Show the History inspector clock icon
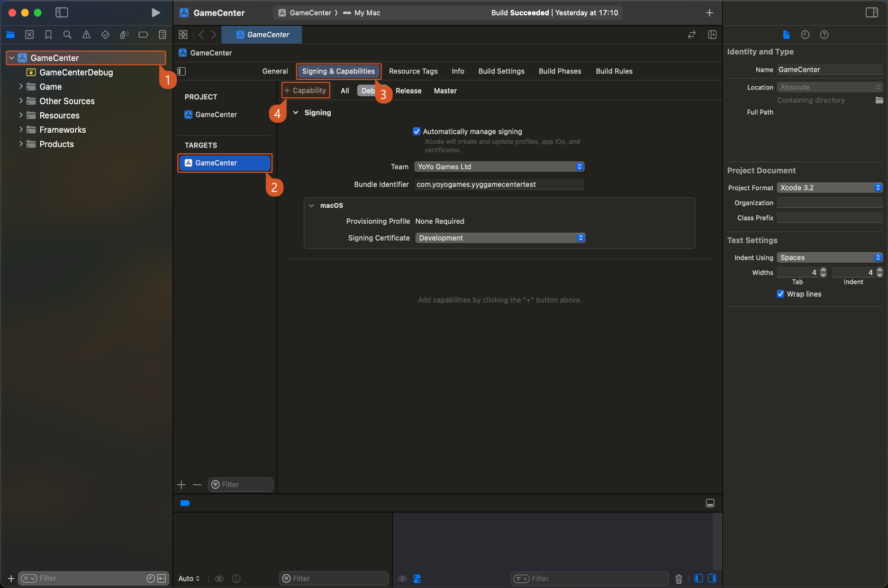The height and width of the screenshot is (588, 888). (x=805, y=35)
